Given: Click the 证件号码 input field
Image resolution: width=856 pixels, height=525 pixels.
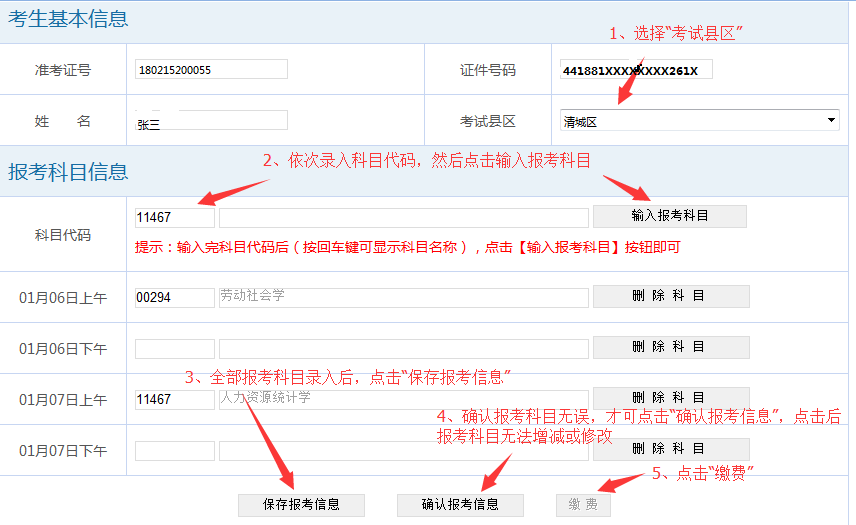Looking at the screenshot, I should 636,69.
